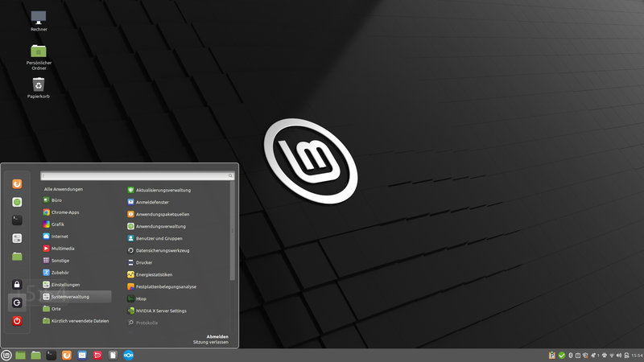Select the Systemverwaltung category
This screenshot has height=362, width=644.
(x=76, y=297)
